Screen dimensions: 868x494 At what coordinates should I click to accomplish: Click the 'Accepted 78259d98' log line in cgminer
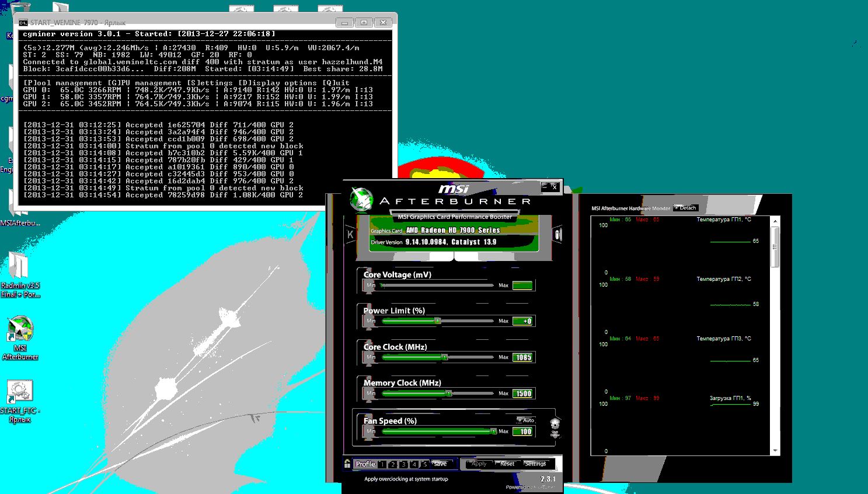[163, 195]
